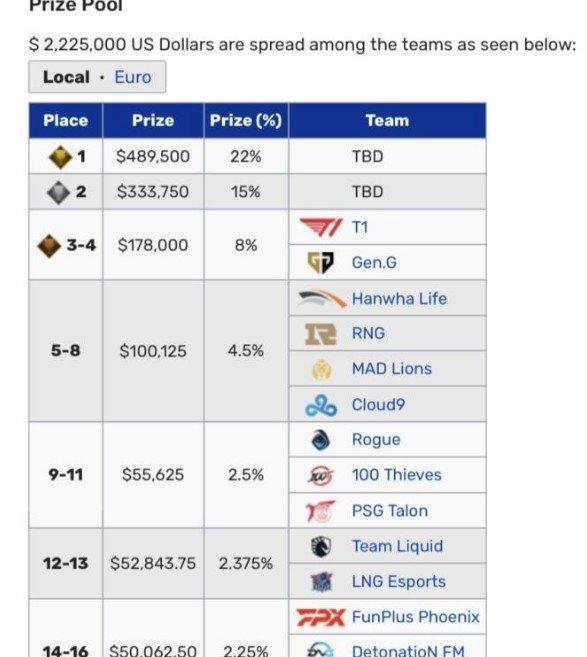This screenshot has height=657, width=587.
Task: Open the MAD Lions team link
Action: coord(392,369)
